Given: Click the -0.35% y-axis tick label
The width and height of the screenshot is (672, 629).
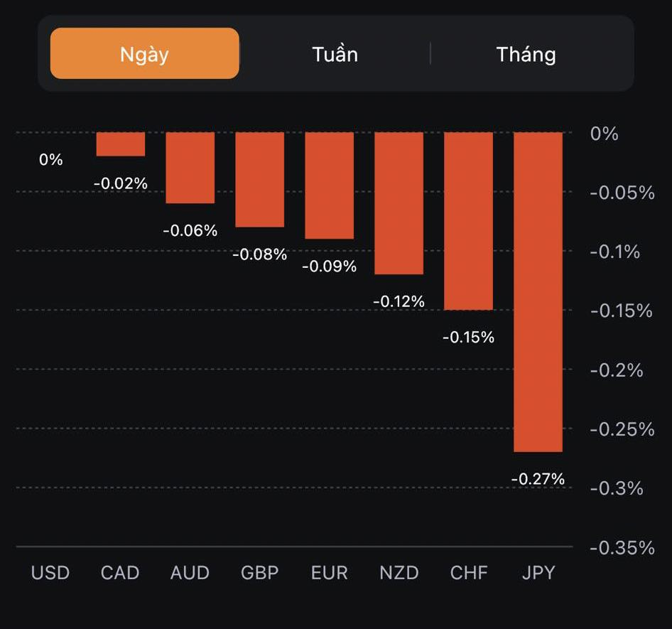Looking at the screenshot, I should point(622,548).
